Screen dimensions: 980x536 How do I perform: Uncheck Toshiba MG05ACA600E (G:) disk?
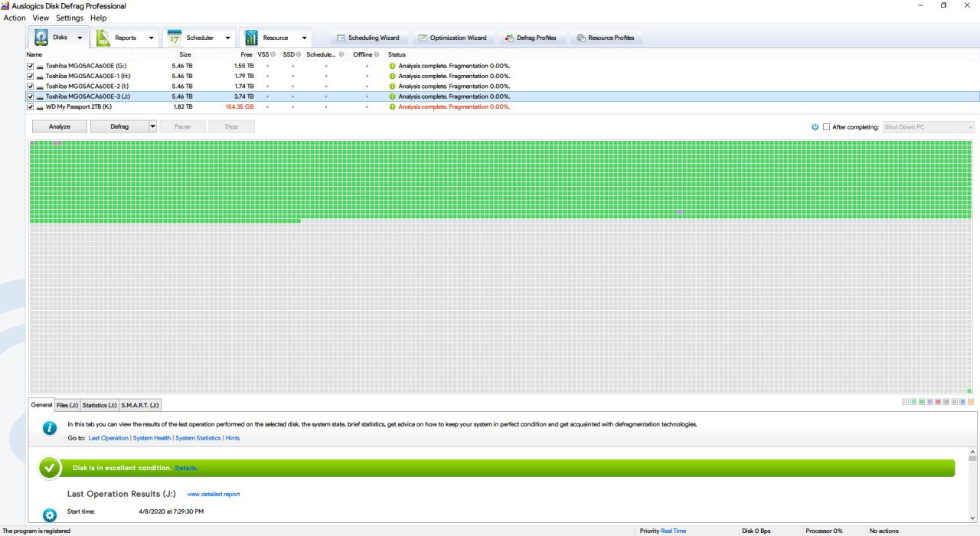pos(30,66)
